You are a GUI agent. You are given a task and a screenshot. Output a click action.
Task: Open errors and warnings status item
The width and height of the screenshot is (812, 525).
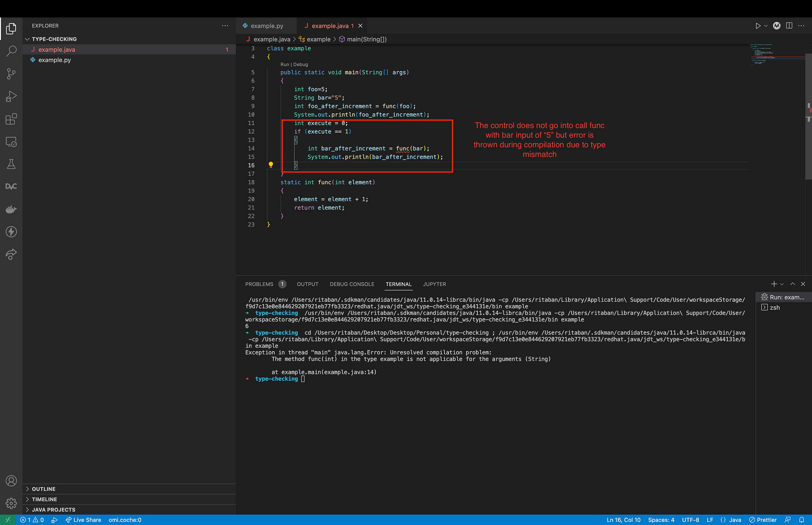(32, 520)
